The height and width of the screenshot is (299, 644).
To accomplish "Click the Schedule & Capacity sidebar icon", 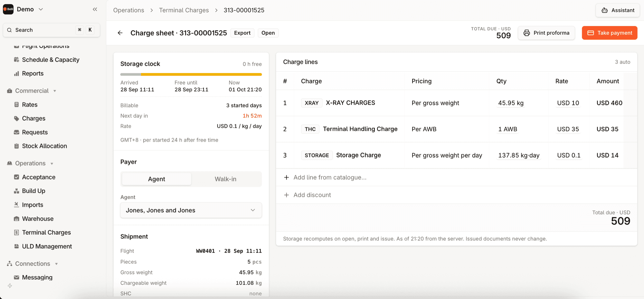I will pyautogui.click(x=16, y=60).
